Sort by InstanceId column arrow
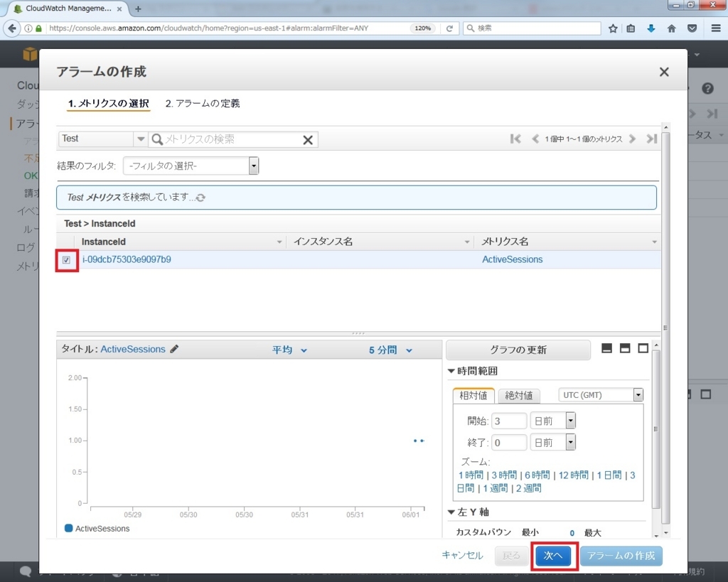The image size is (728, 582). point(279,242)
